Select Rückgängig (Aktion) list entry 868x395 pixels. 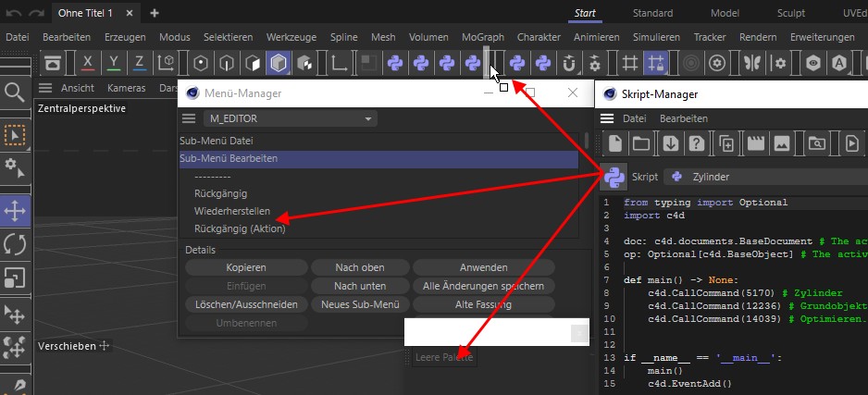239,228
